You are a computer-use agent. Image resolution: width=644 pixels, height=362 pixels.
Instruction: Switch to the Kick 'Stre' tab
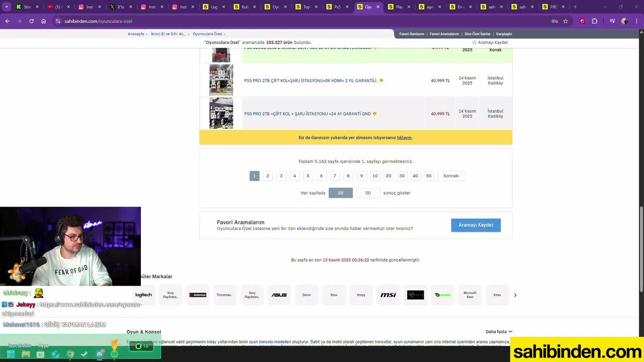(x=27, y=7)
